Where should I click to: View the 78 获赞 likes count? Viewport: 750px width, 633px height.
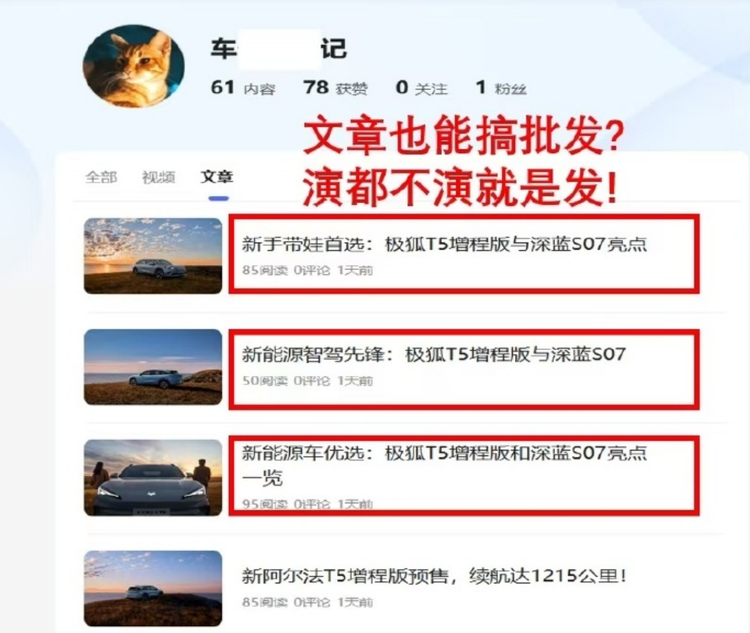pos(335,88)
